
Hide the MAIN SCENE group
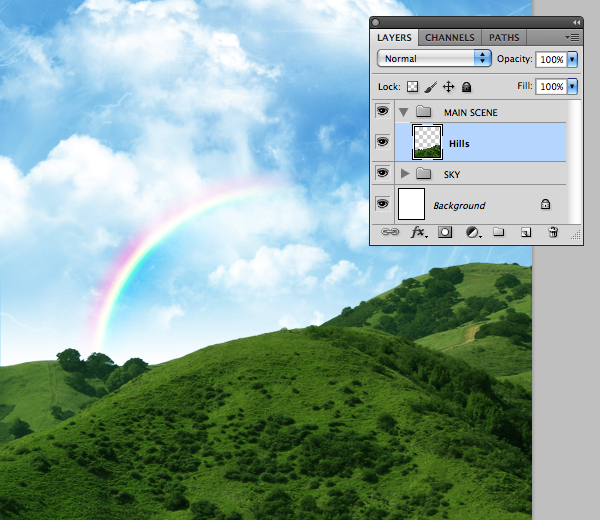[382, 111]
